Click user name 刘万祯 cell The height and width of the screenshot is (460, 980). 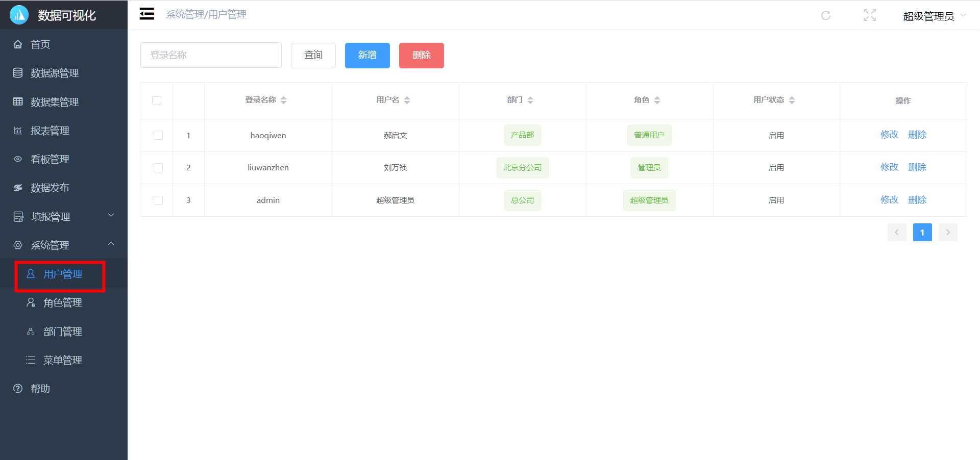pos(396,168)
